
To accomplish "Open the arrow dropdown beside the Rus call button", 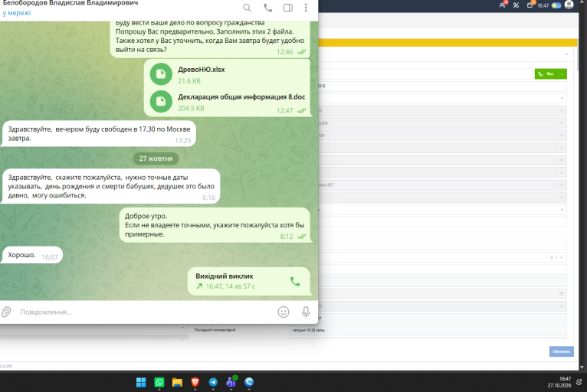I will point(562,74).
